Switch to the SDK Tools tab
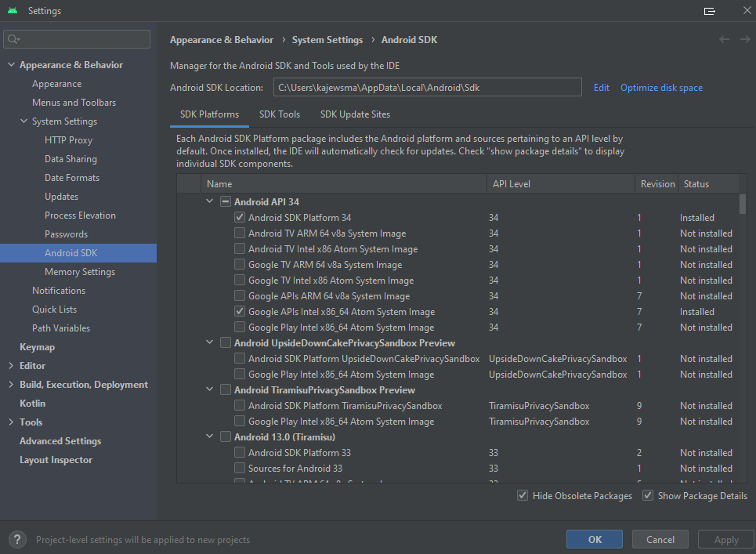 point(280,114)
